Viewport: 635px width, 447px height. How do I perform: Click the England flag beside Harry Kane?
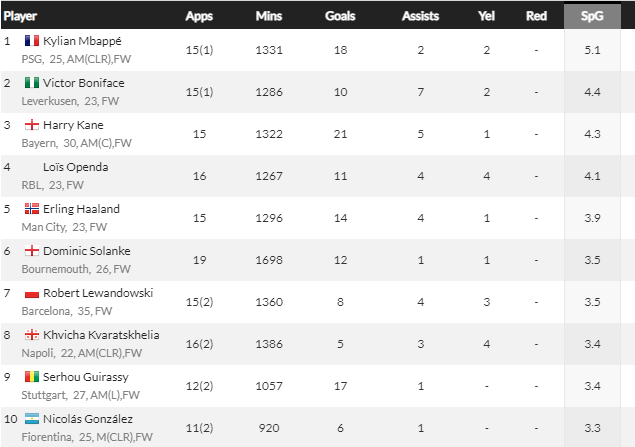click(31, 126)
